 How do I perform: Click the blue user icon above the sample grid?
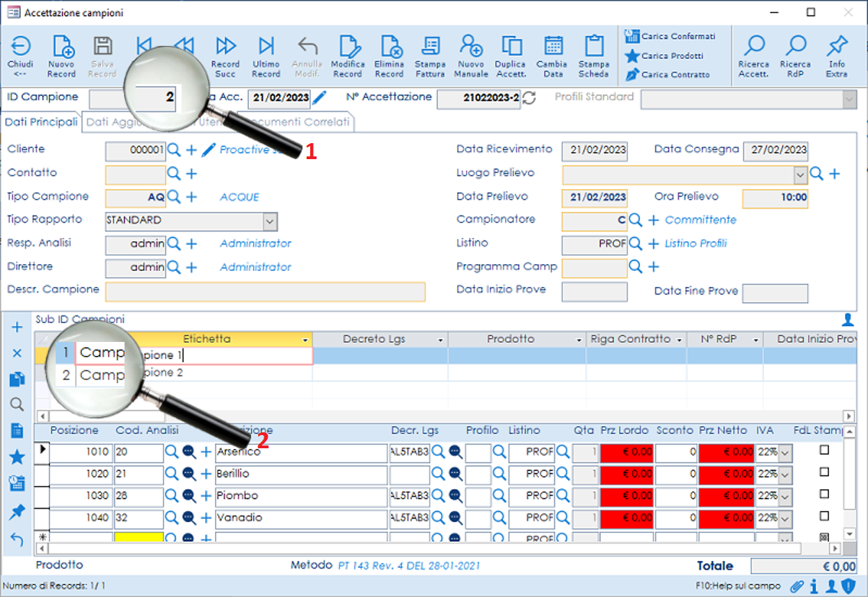pyautogui.click(x=848, y=320)
